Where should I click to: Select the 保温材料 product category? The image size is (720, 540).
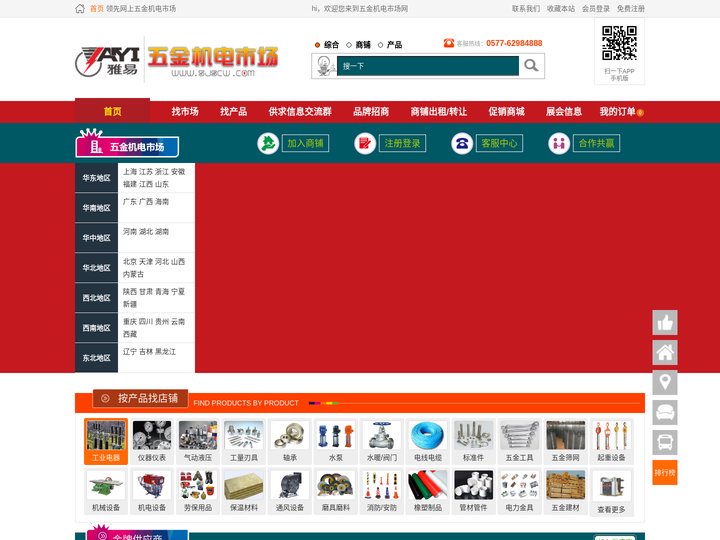coord(244,491)
